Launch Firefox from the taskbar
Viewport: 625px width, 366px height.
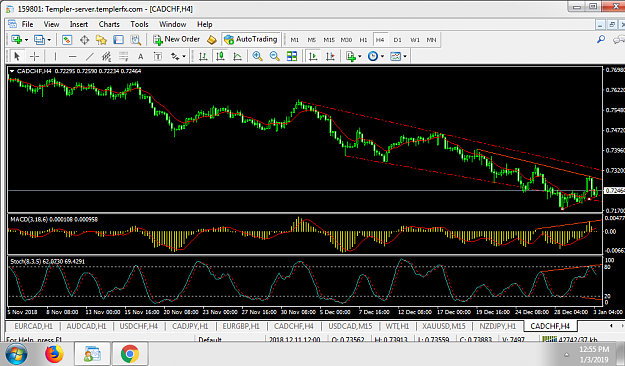point(54,354)
